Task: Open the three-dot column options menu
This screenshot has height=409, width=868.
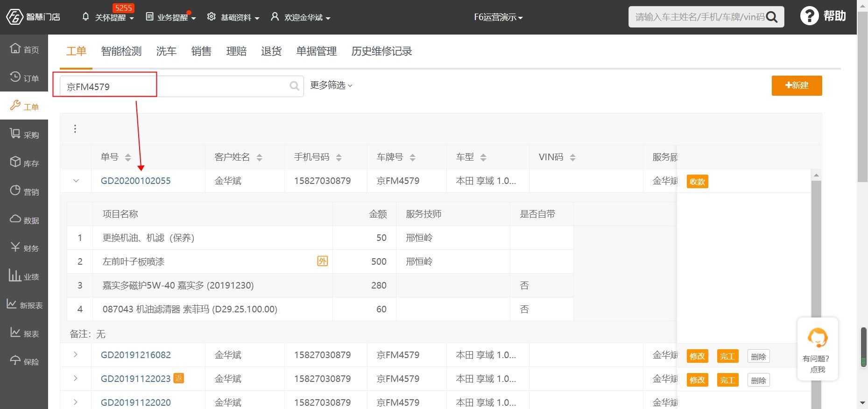Action: pyautogui.click(x=75, y=129)
